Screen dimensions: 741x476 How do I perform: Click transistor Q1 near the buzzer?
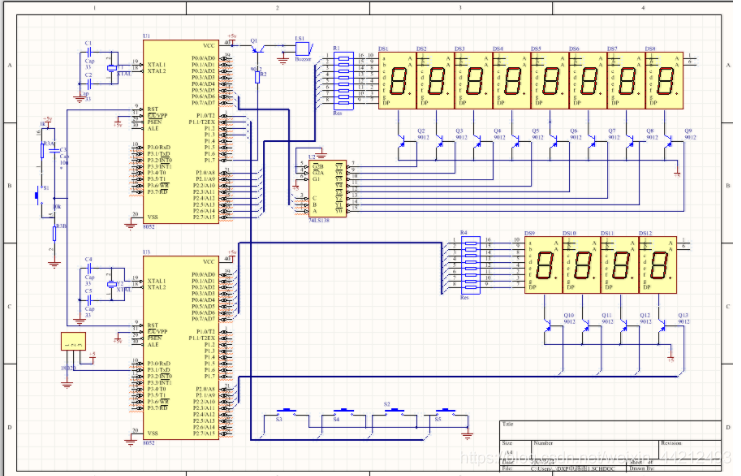point(256,51)
